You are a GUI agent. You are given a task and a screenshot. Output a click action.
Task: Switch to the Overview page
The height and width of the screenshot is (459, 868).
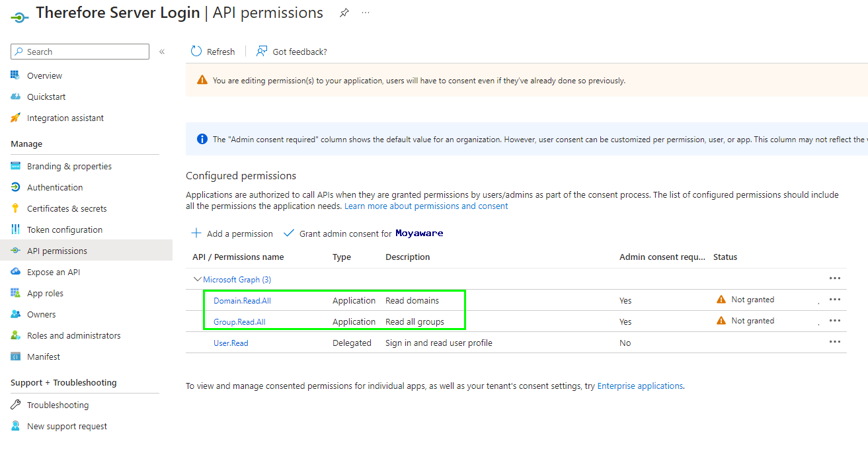(44, 75)
